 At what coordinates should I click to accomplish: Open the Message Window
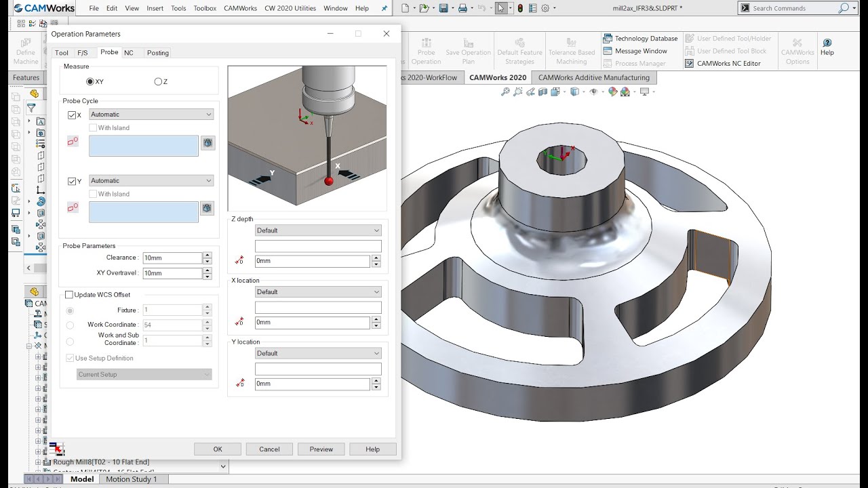point(635,51)
